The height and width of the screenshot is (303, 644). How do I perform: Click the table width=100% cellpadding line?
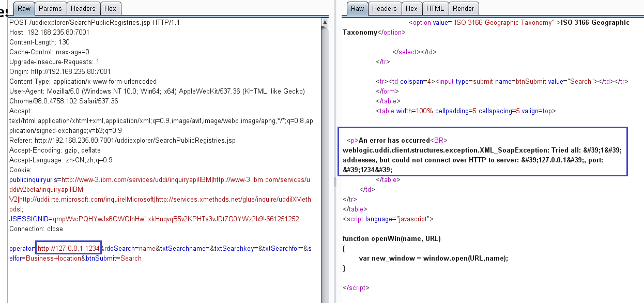pos(465,111)
